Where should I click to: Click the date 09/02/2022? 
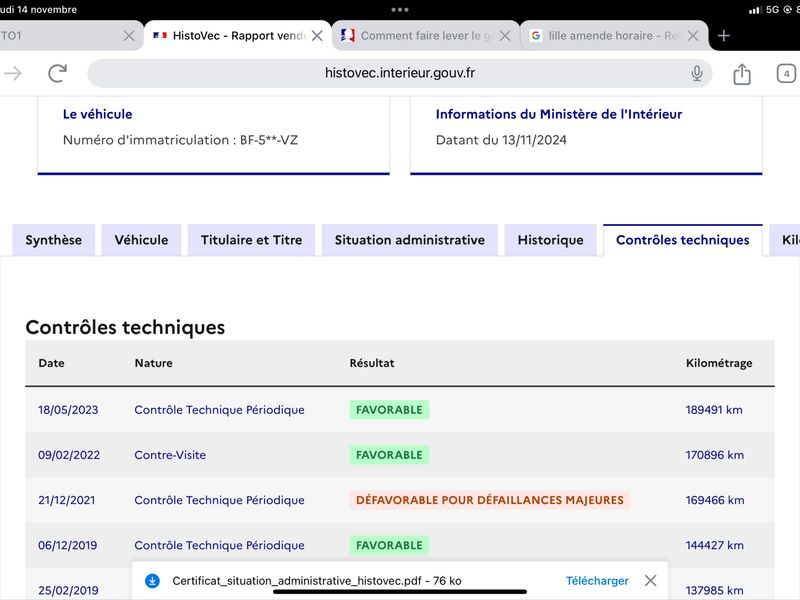(69, 455)
